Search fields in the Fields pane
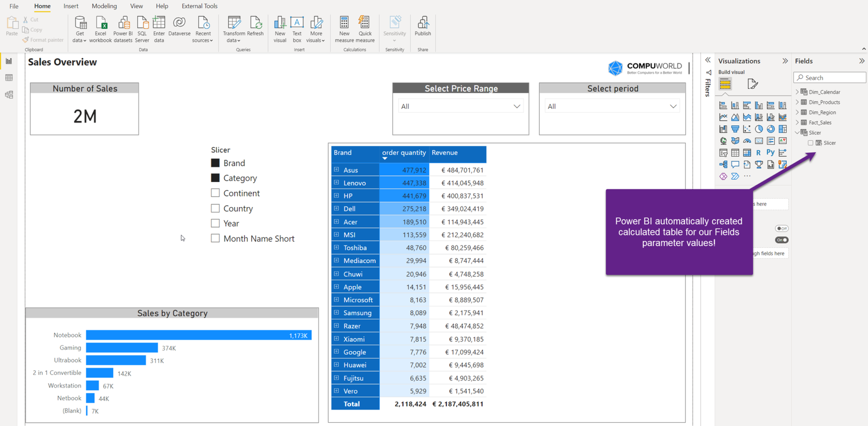868x426 pixels. (829, 78)
